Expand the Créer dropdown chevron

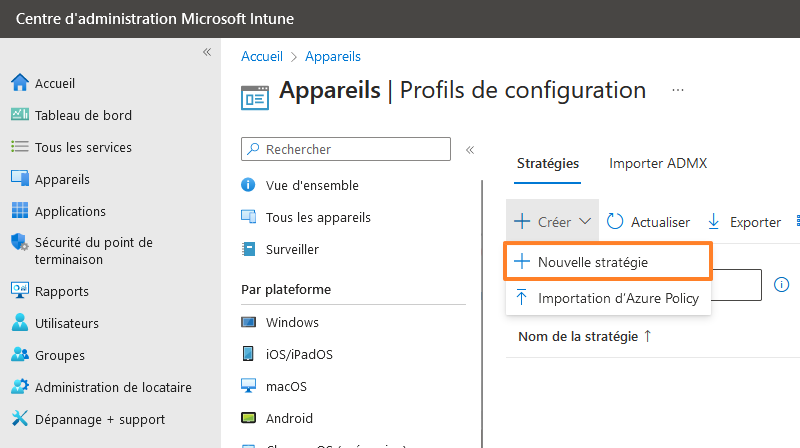[585, 221]
